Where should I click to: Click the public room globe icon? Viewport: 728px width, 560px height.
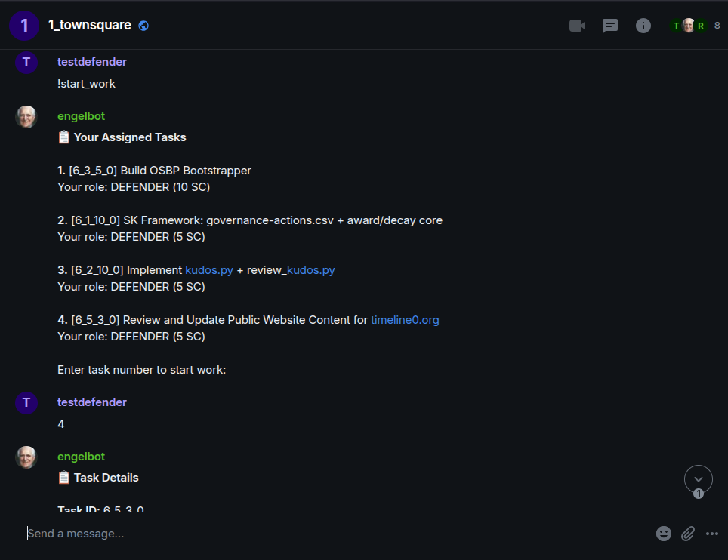pyautogui.click(x=143, y=26)
